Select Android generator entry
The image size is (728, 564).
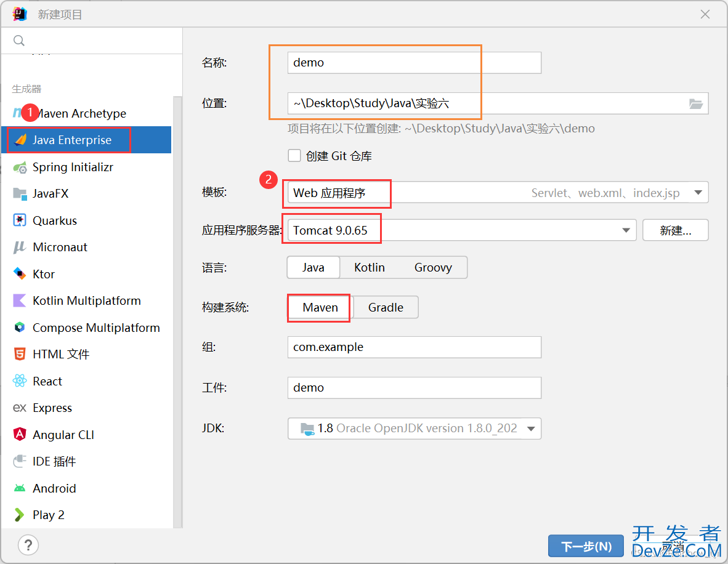[86, 488]
